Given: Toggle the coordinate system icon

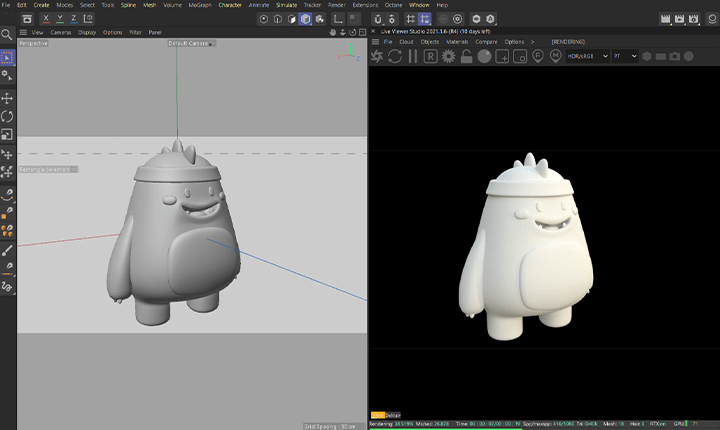Looking at the screenshot, I should coord(88,19).
